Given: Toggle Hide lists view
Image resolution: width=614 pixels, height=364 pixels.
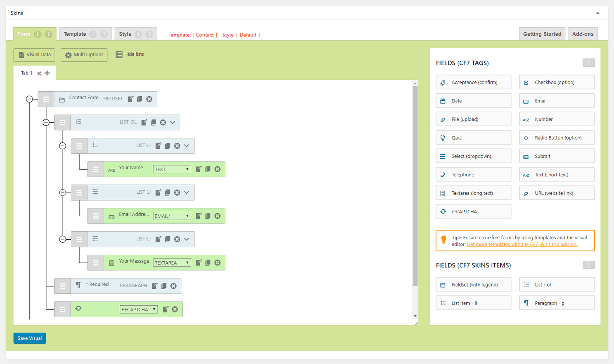Looking at the screenshot, I should [130, 54].
